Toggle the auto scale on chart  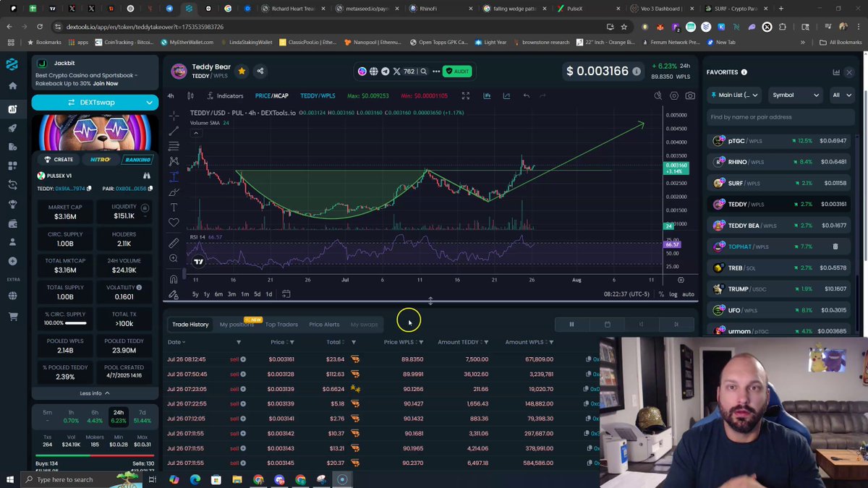(x=688, y=294)
